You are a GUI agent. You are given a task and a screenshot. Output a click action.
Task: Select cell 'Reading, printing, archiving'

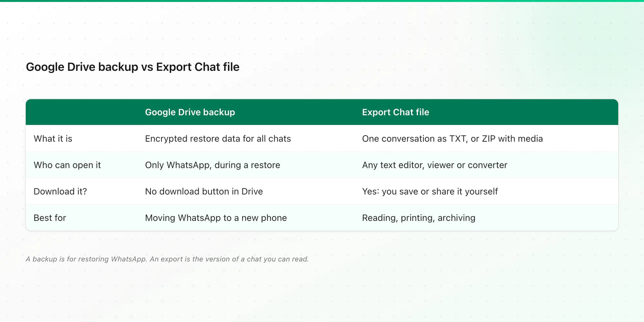click(419, 218)
